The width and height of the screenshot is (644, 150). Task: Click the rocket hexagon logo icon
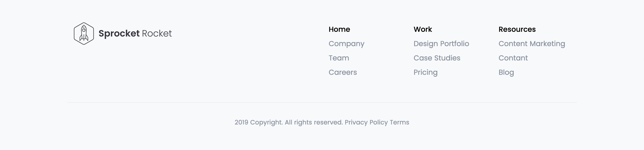(x=84, y=34)
